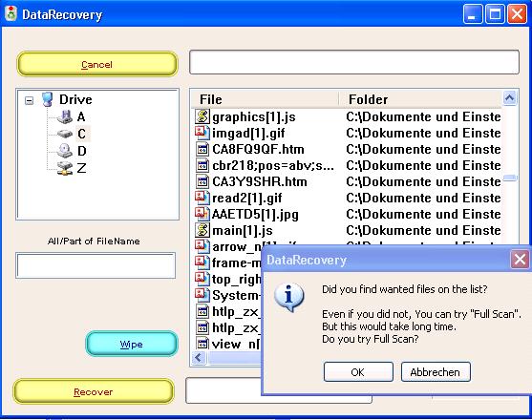Select the CA8FQ9QF.htm file name
Image resolution: width=532 pixels, height=420 pixels.
[x=258, y=149]
